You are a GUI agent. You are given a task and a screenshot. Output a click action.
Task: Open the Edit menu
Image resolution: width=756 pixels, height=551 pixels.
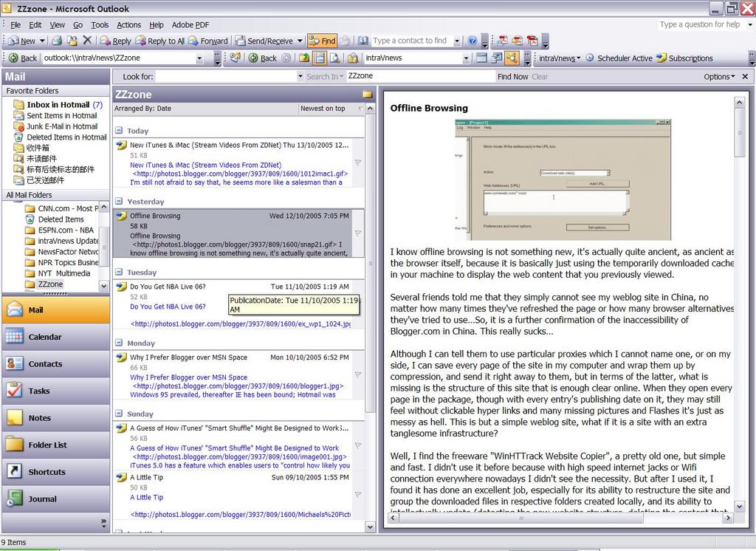point(35,24)
